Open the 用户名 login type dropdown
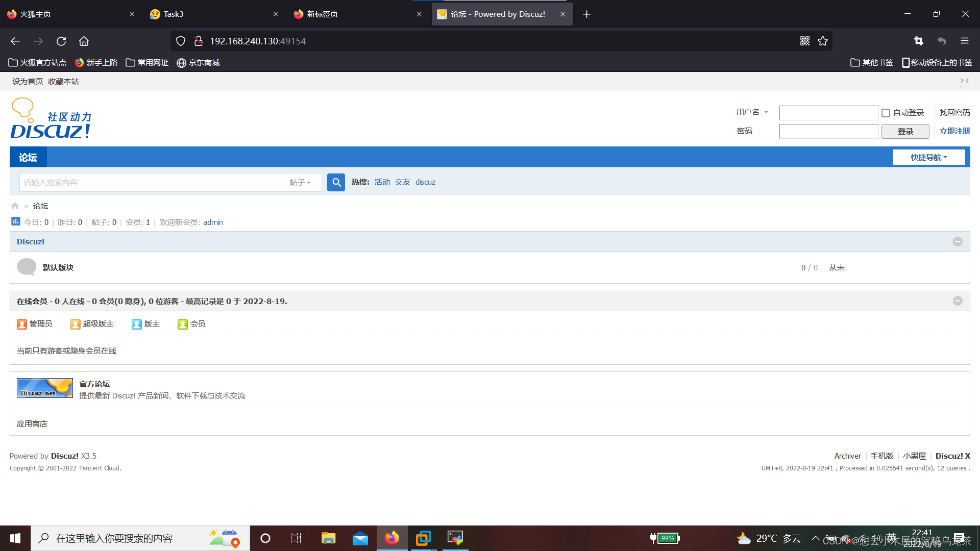 point(752,112)
